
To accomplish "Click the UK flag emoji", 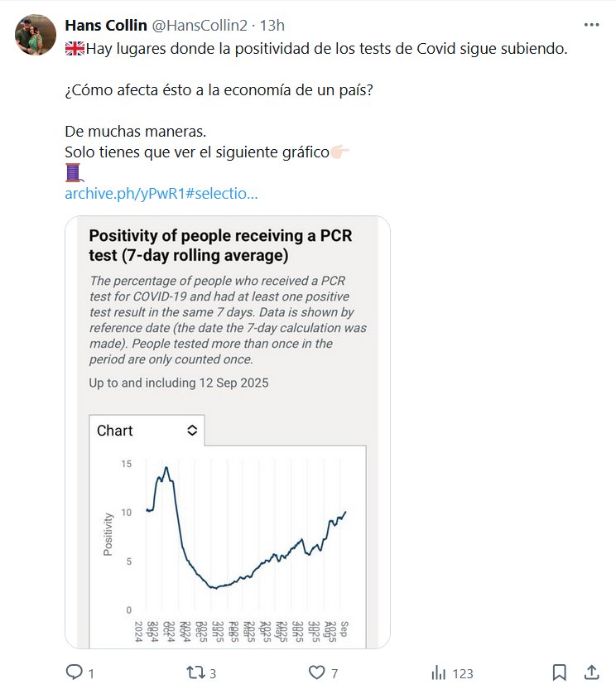I will [75, 48].
